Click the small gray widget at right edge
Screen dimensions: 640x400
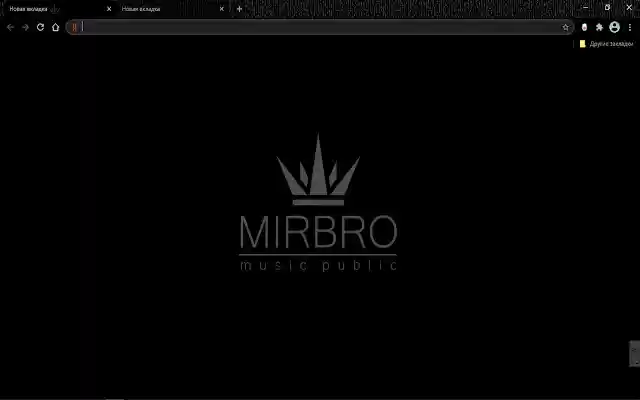[x=635, y=353]
